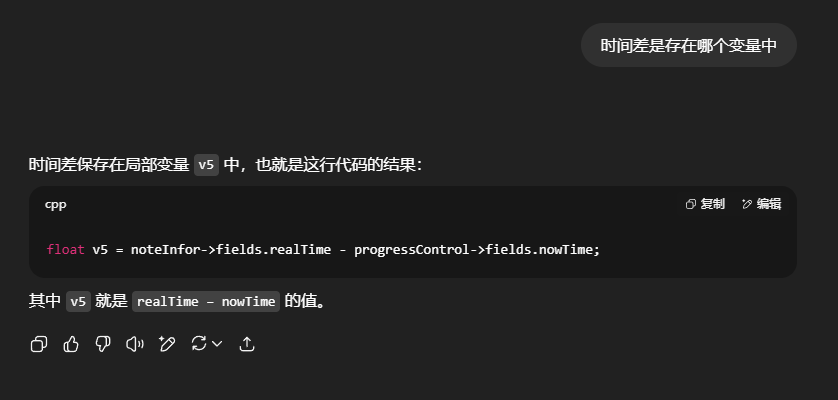Click the 复制 button in the code block
Viewport: 838px width, 400px height.
coord(705,204)
